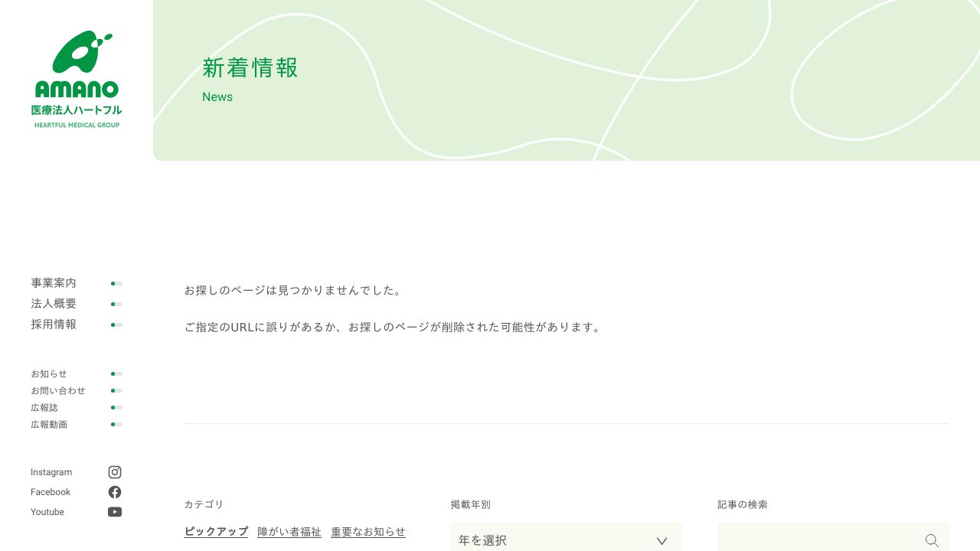Toggle the indicator next to 事業案内
The image size is (980, 551).
pos(116,283)
